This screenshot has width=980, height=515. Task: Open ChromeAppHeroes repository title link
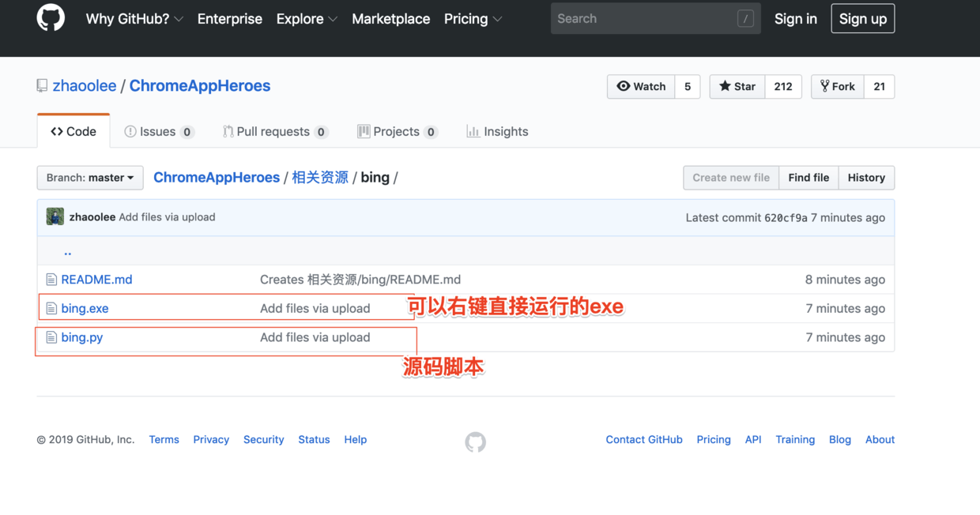click(200, 86)
